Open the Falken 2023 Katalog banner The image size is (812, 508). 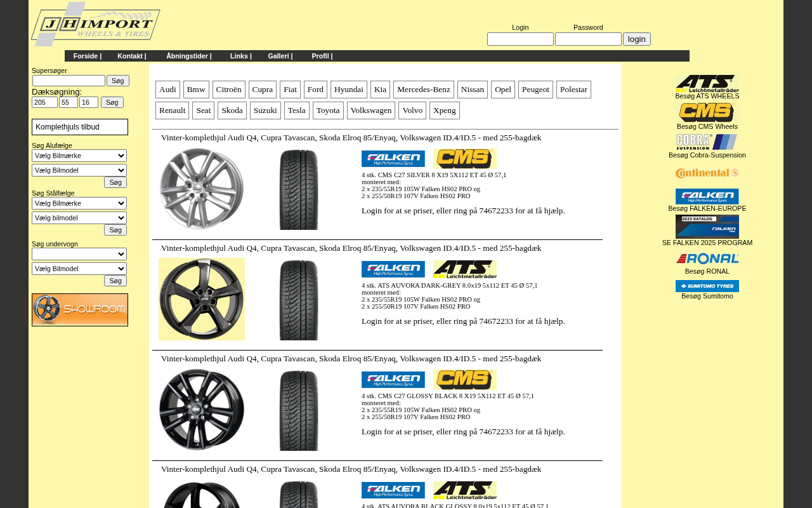pos(707,227)
